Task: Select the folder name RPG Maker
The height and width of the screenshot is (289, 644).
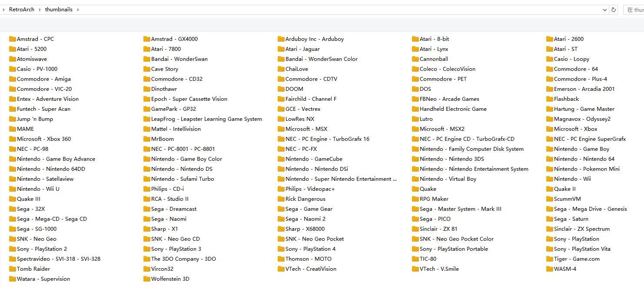Action: [434, 199]
